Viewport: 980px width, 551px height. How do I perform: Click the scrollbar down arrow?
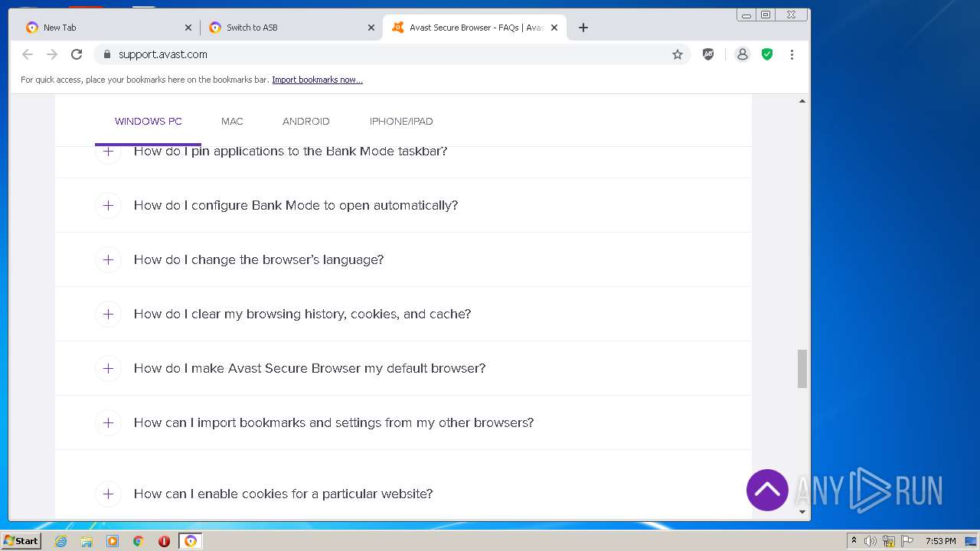[x=802, y=512]
